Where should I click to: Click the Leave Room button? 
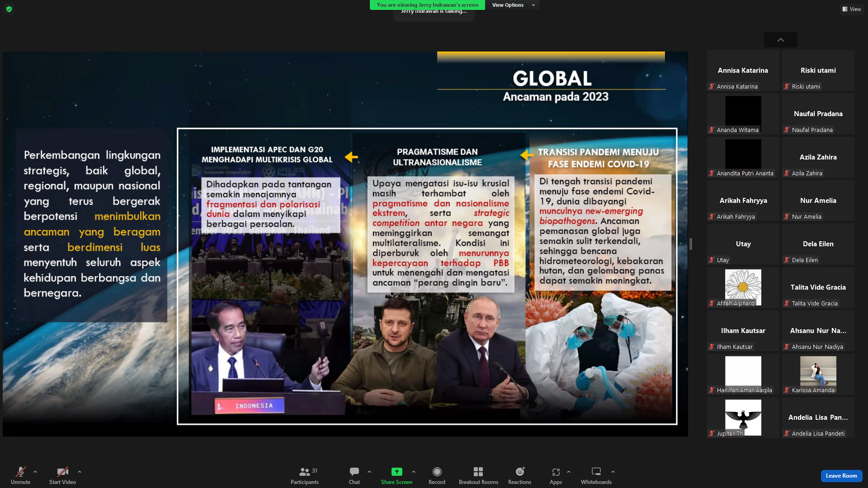pyautogui.click(x=841, y=476)
